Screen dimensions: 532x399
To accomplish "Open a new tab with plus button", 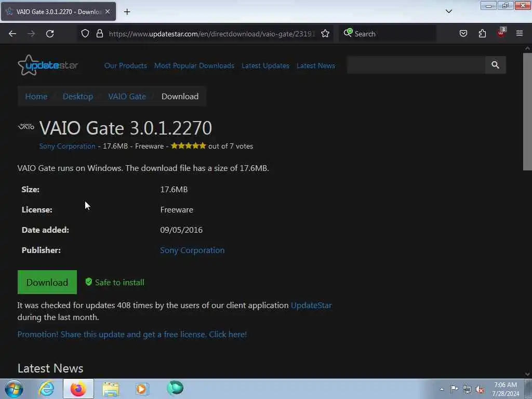I will coord(127,12).
